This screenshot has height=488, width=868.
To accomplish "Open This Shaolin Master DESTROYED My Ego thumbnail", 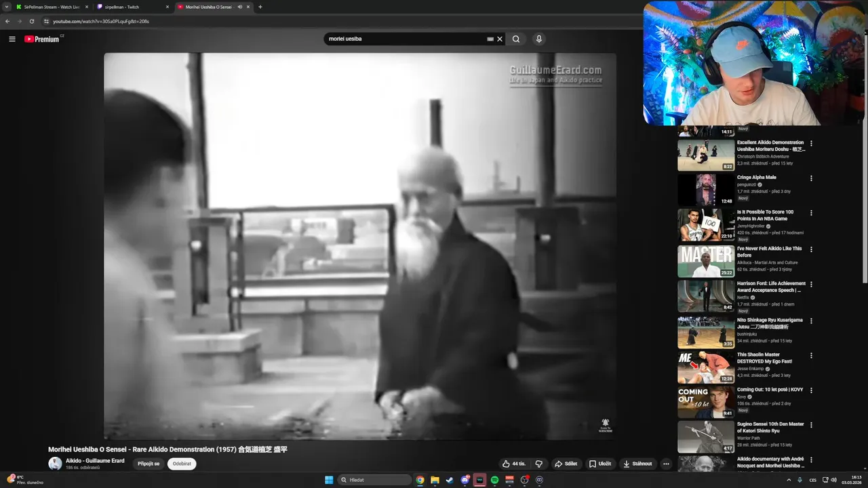I will pyautogui.click(x=706, y=367).
